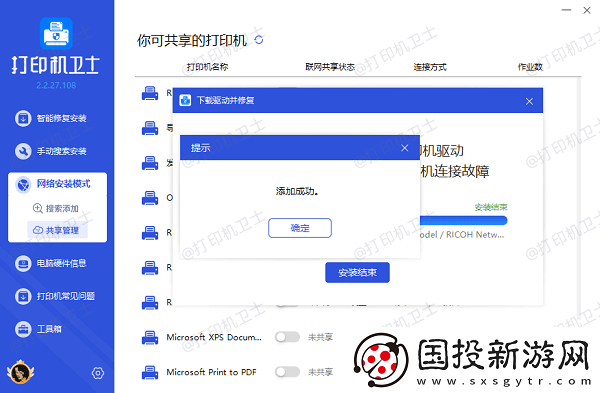Select 网络安装模式 in the sidebar
600x393 pixels.
click(57, 184)
